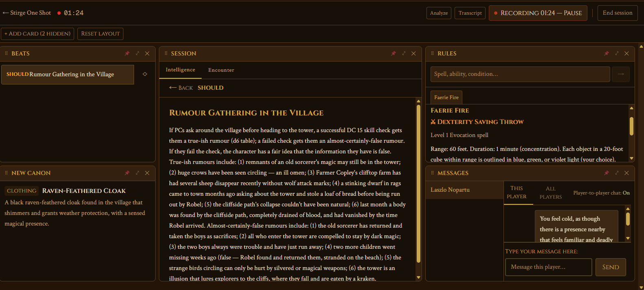Screen dimensions: 644x290
Task: Switch to All Players messages tab
Action: [x=551, y=193]
